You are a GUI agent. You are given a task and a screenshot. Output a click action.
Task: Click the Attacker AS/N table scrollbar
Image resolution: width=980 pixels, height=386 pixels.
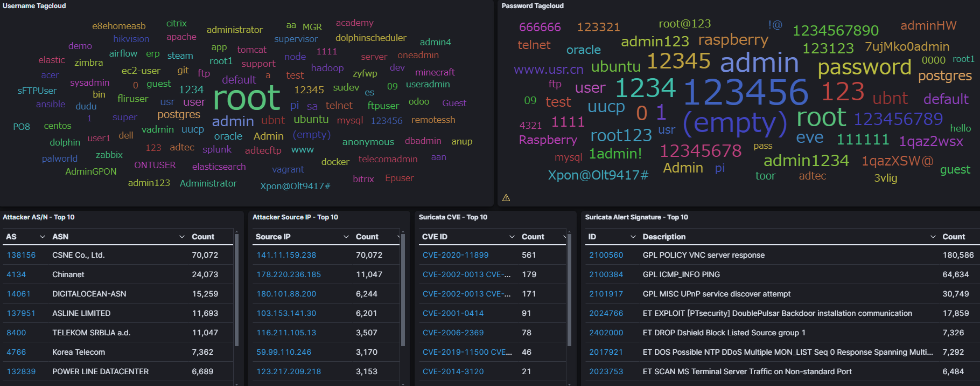236,290
